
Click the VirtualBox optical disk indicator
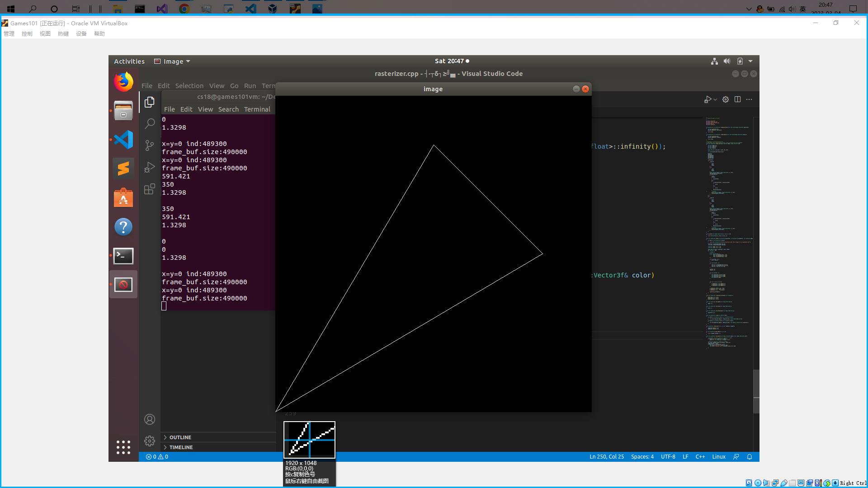758,483
